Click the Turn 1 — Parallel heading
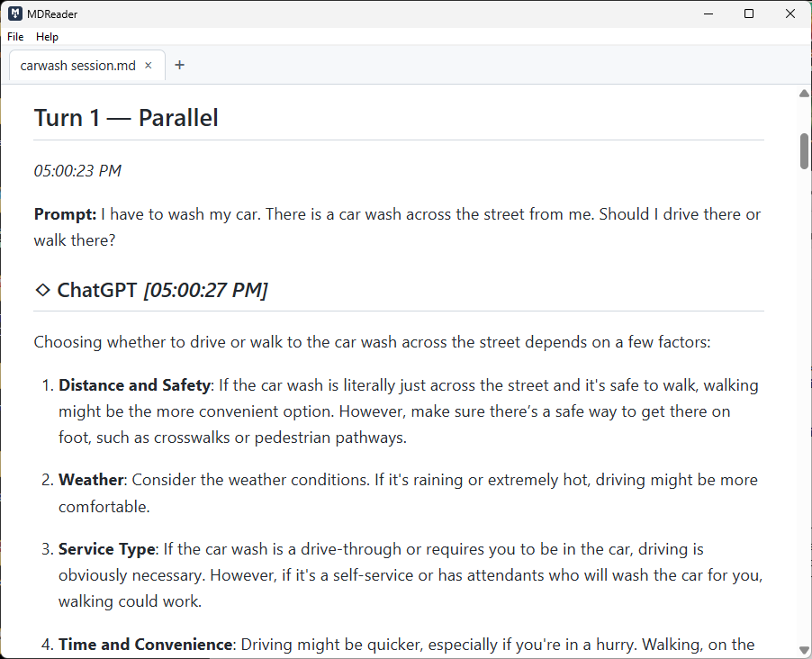The width and height of the screenshot is (812, 659). (125, 117)
